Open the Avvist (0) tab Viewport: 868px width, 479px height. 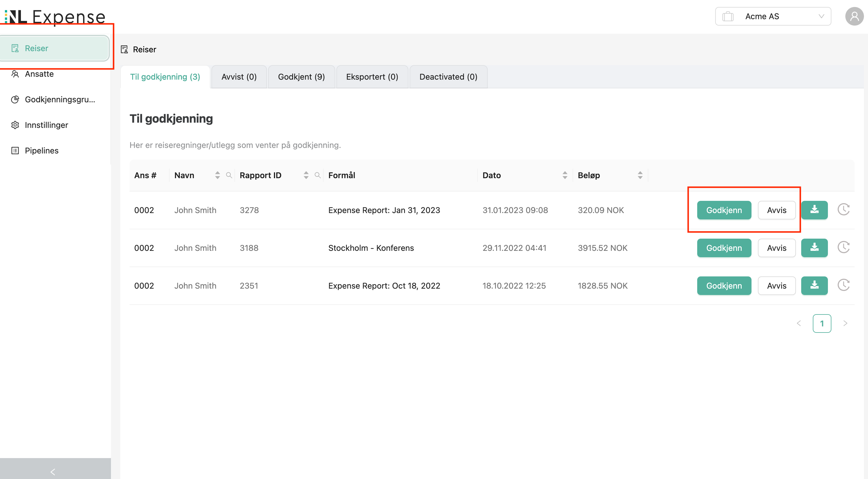239,77
